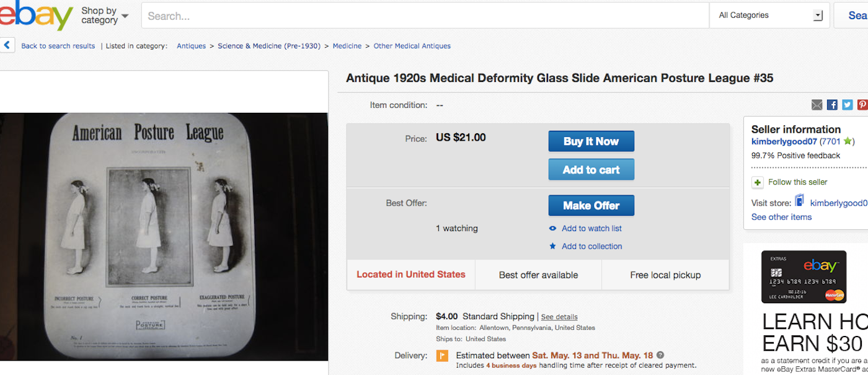Open the Antiques breadcrumb category
Image resolution: width=868 pixels, height=375 pixels.
191,46
